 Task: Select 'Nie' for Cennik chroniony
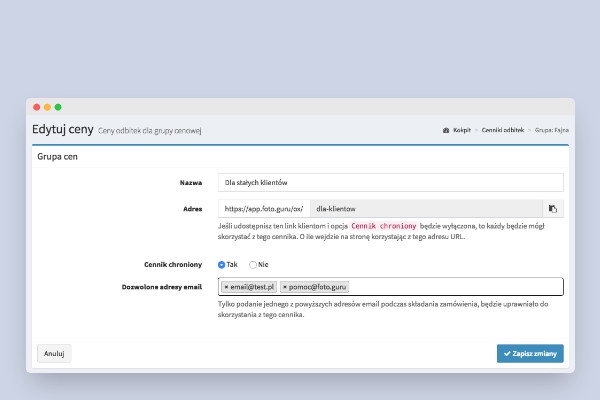[x=253, y=264]
